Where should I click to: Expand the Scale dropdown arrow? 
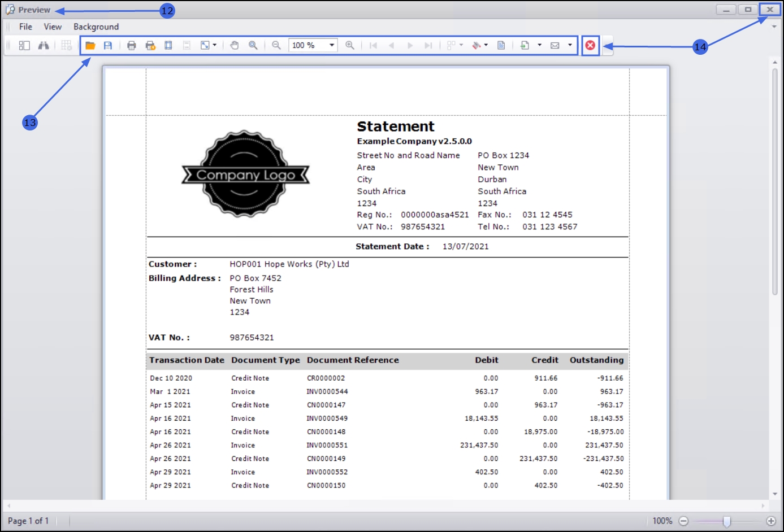tap(215, 45)
